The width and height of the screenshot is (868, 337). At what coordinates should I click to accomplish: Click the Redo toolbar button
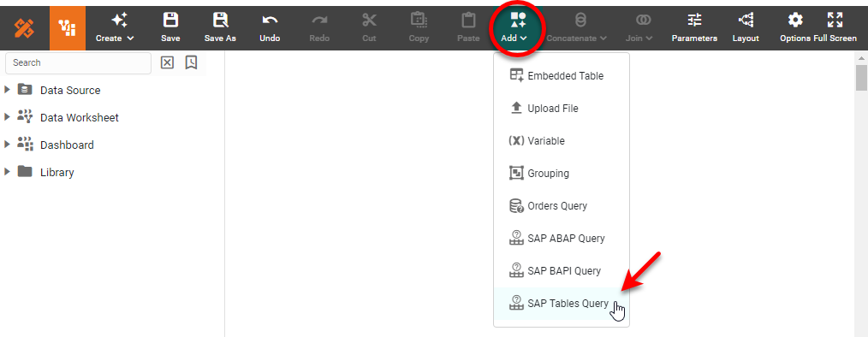click(x=319, y=28)
